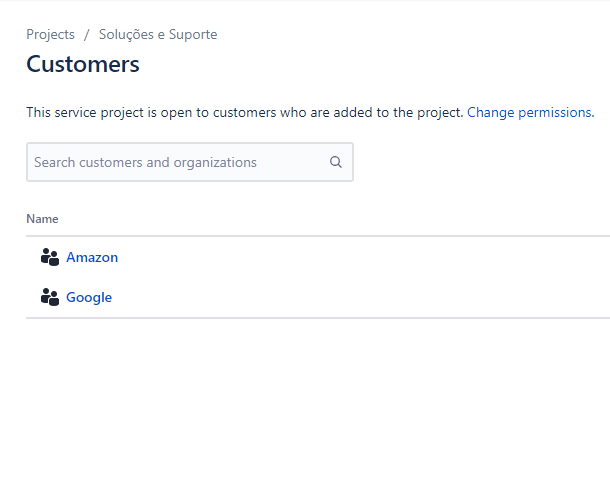Screen dimensions: 610x487
Task: Open Soluções e Suporte breadcrumb link
Action: pyautogui.click(x=158, y=34)
